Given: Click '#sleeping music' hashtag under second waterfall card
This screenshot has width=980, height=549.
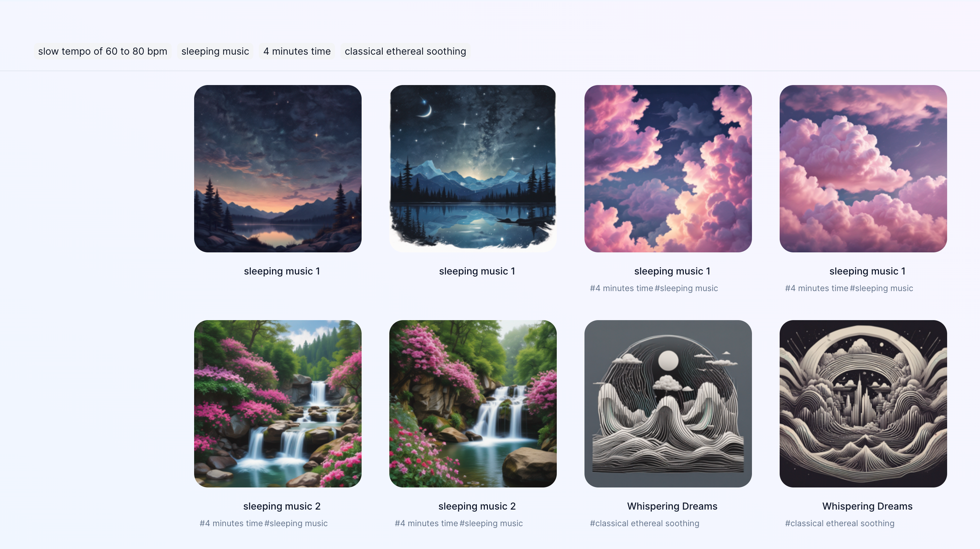Looking at the screenshot, I should [491, 523].
